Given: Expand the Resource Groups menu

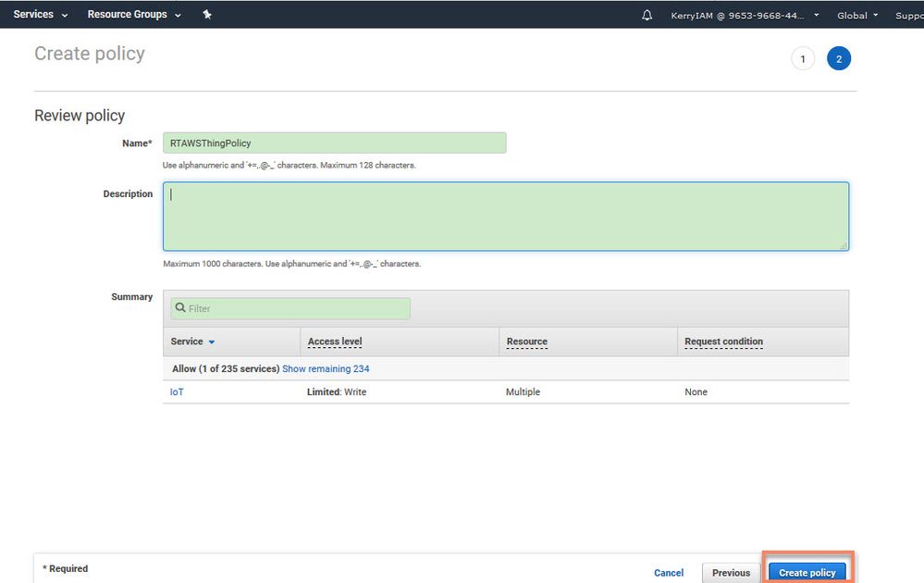Looking at the screenshot, I should (134, 15).
